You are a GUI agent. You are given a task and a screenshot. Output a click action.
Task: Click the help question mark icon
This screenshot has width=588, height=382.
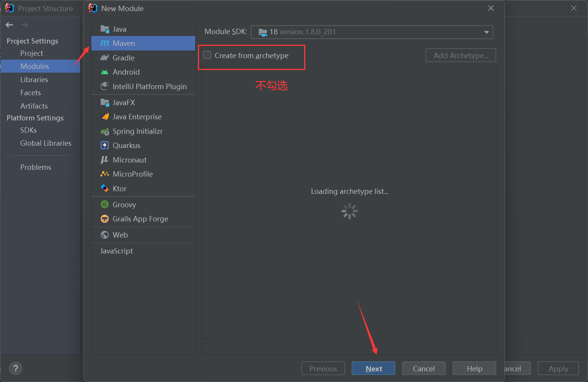click(15, 368)
